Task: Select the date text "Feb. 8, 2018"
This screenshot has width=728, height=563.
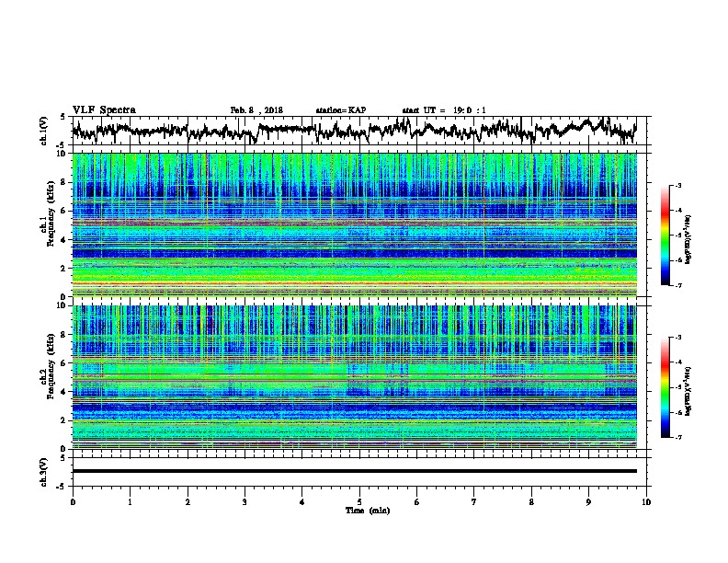Action: pos(256,110)
